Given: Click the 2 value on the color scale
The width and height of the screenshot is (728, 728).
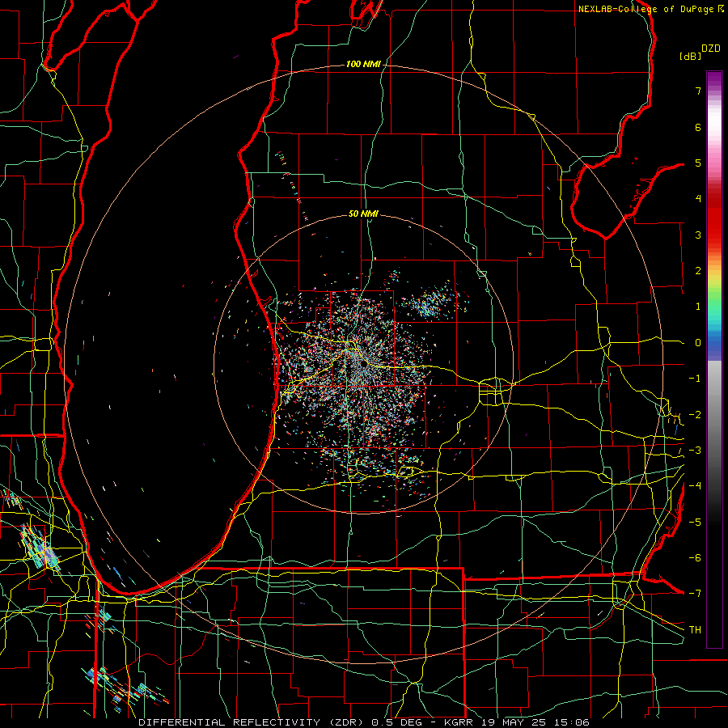Looking at the screenshot, I should pos(698,271).
